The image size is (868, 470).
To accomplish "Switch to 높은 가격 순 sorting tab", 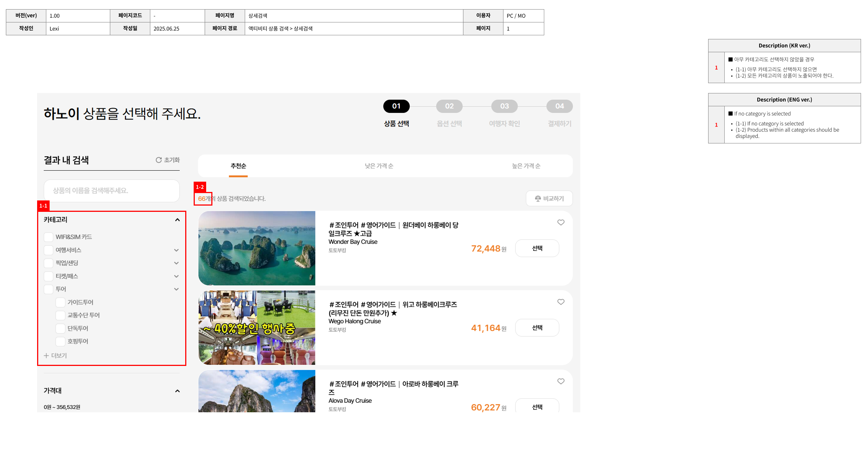I will click(x=526, y=166).
